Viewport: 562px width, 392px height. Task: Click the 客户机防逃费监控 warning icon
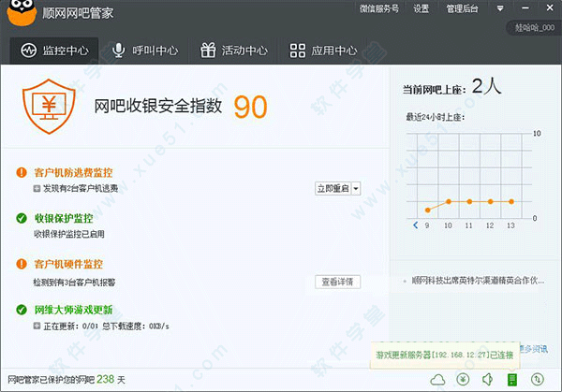[22, 172]
